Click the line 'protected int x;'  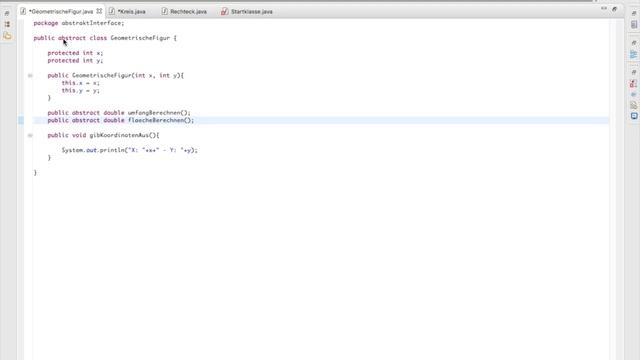[75, 53]
